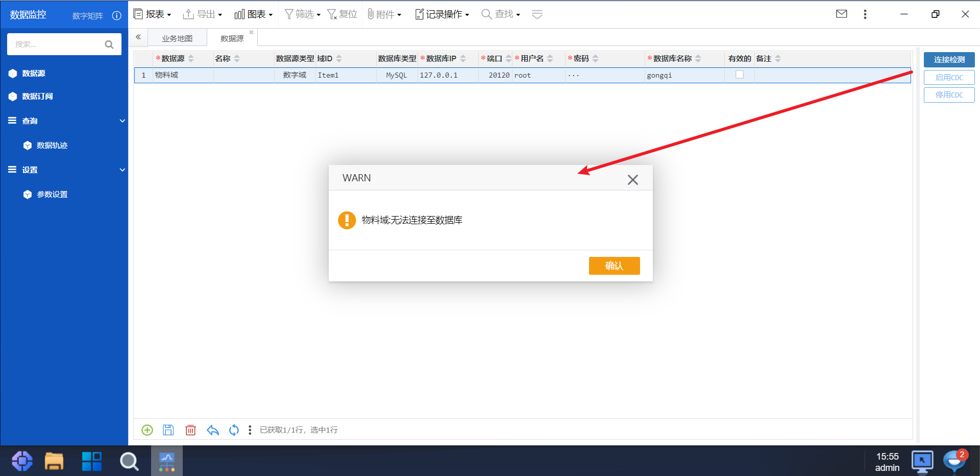This screenshot has height=476, width=980.
Task: Open the file manager from the taskbar
Action: [x=54, y=461]
